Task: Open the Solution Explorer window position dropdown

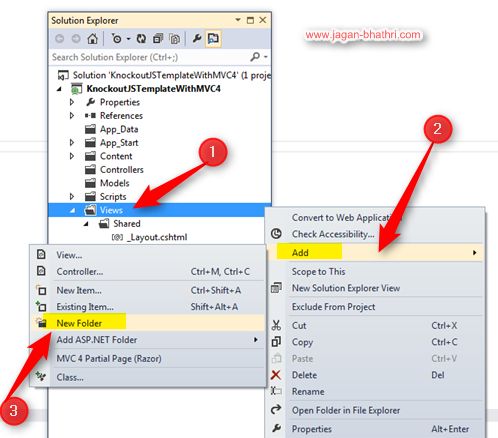Action: [x=238, y=20]
